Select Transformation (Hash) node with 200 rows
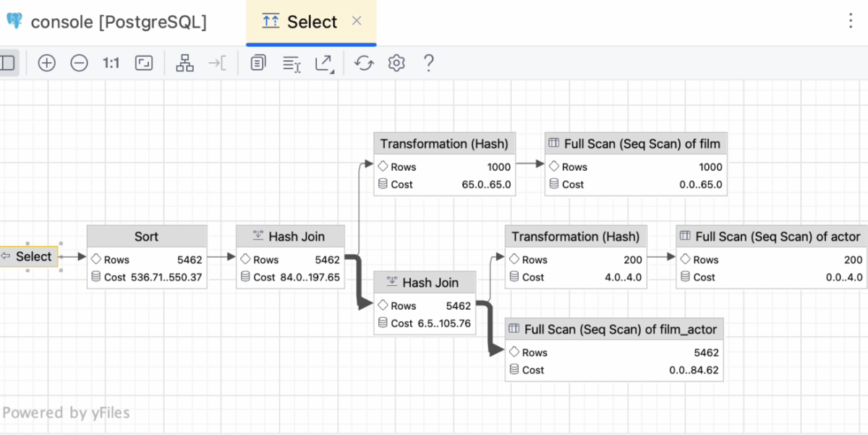868x435 pixels. (x=576, y=257)
